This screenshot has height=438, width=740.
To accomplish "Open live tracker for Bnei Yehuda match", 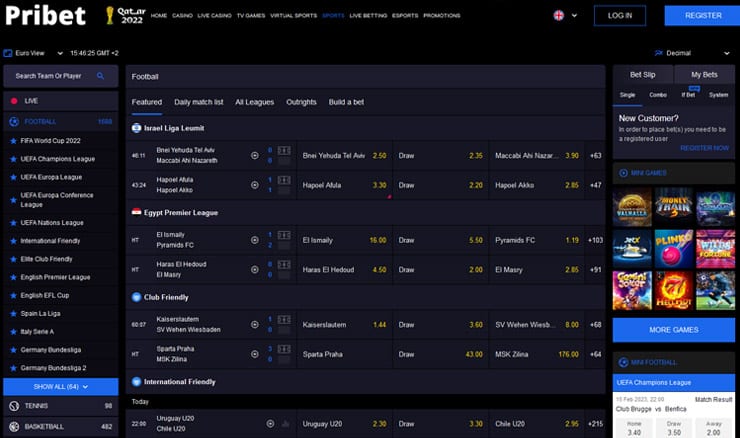I will [x=255, y=156].
